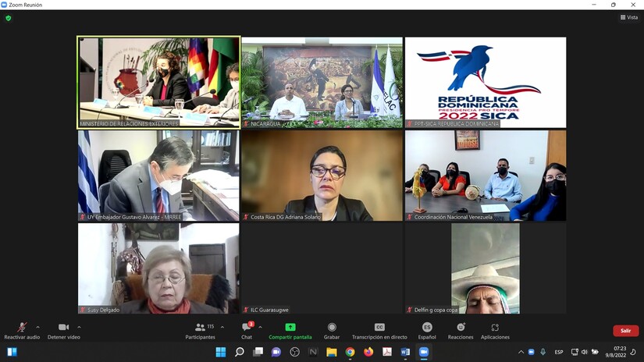Start recording with the Grabar button
Image resolution: width=644 pixels, height=362 pixels.
[332, 331]
